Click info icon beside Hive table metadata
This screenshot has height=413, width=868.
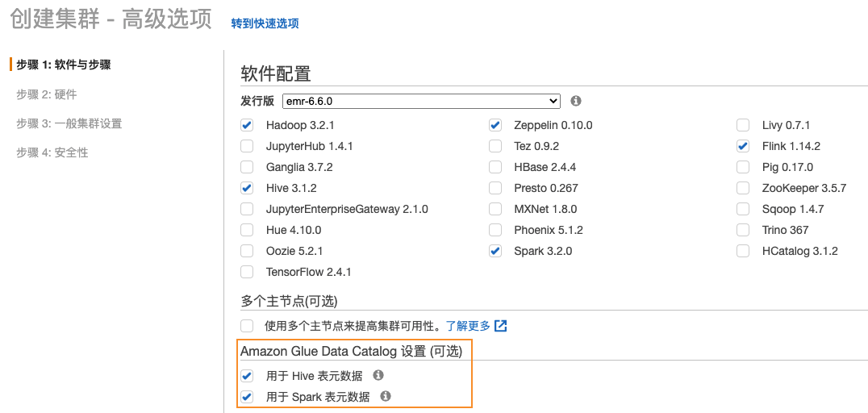coord(378,375)
